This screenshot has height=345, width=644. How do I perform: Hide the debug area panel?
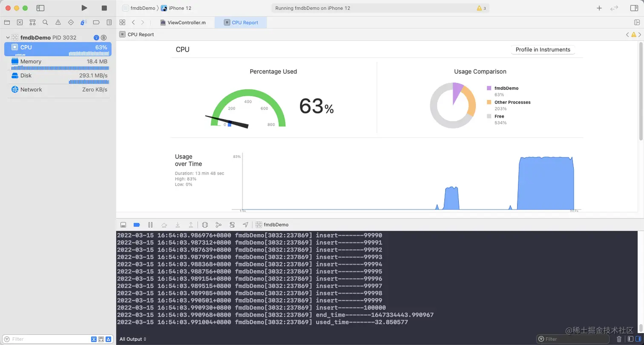click(123, 224)
